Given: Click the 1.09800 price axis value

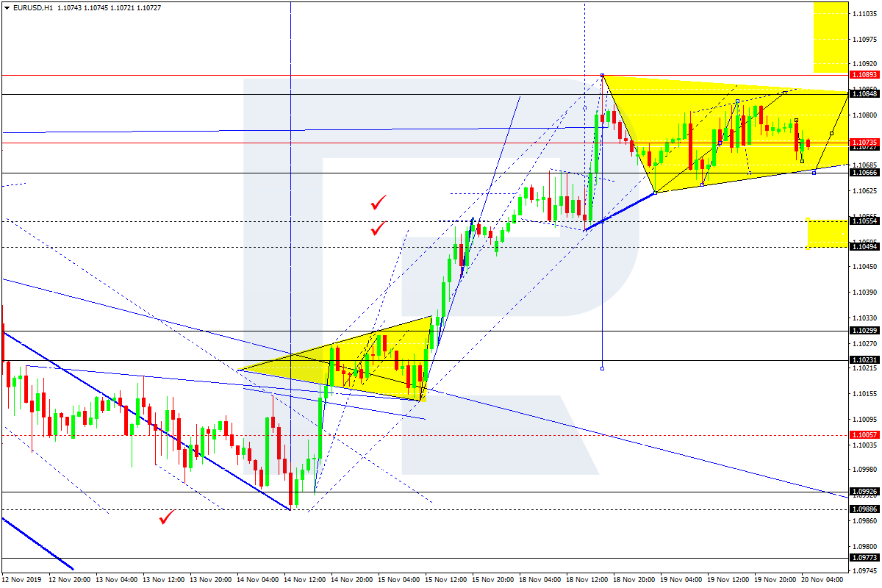Looking at the screenshot, I should point(865,547).
